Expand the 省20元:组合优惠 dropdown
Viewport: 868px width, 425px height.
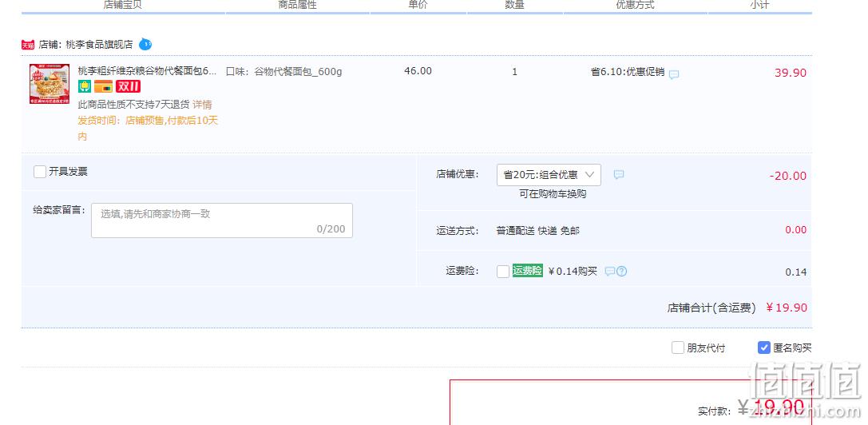tap(549, 174)
